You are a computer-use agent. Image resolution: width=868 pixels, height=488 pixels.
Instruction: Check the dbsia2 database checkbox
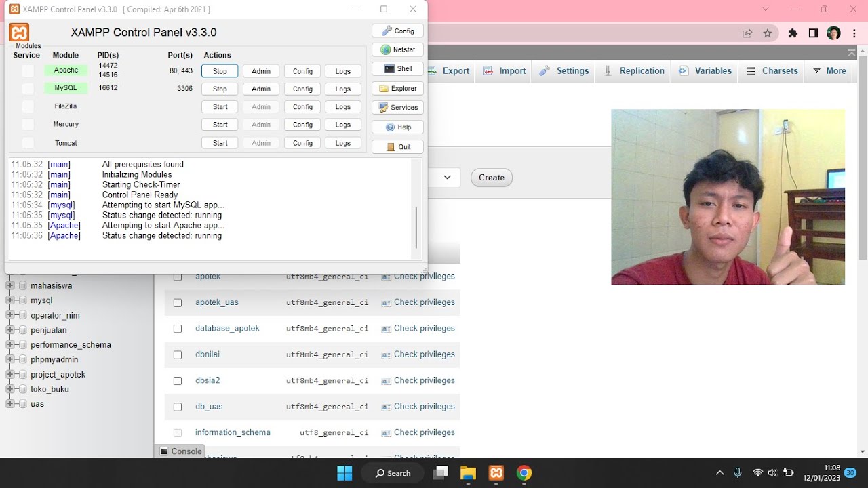(x=178, y=381)
